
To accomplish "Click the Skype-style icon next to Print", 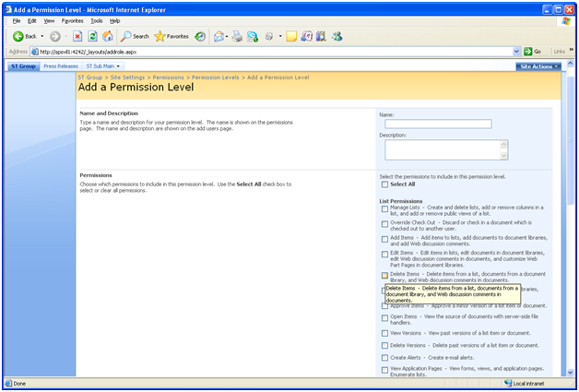I will (x=253, y=36).
